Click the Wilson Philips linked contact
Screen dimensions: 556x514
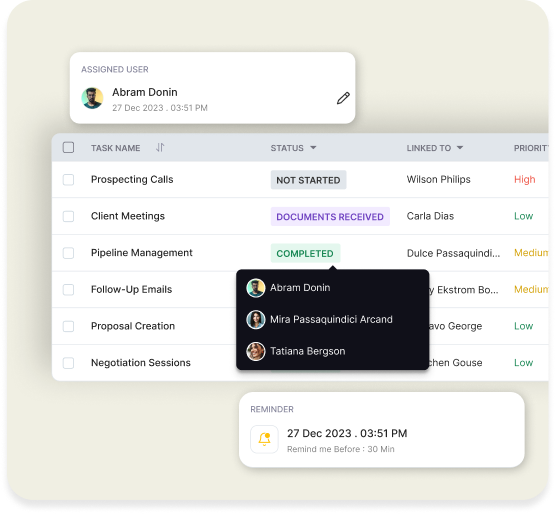click(x=438, y=179)
